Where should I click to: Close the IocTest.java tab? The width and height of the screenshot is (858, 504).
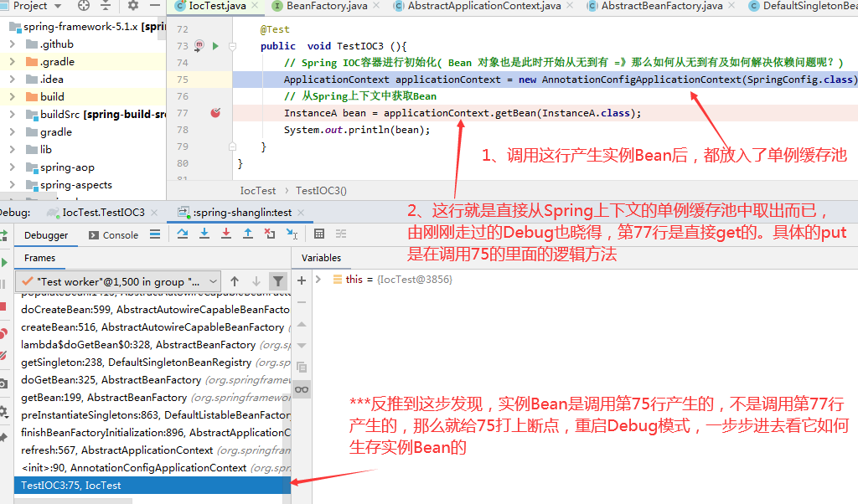[255, 6]
